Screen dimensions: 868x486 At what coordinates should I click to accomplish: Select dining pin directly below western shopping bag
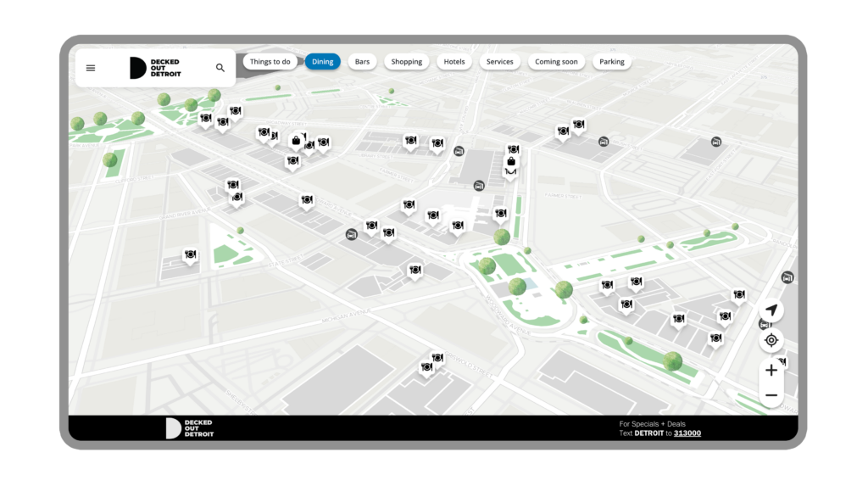click(292, 162)
